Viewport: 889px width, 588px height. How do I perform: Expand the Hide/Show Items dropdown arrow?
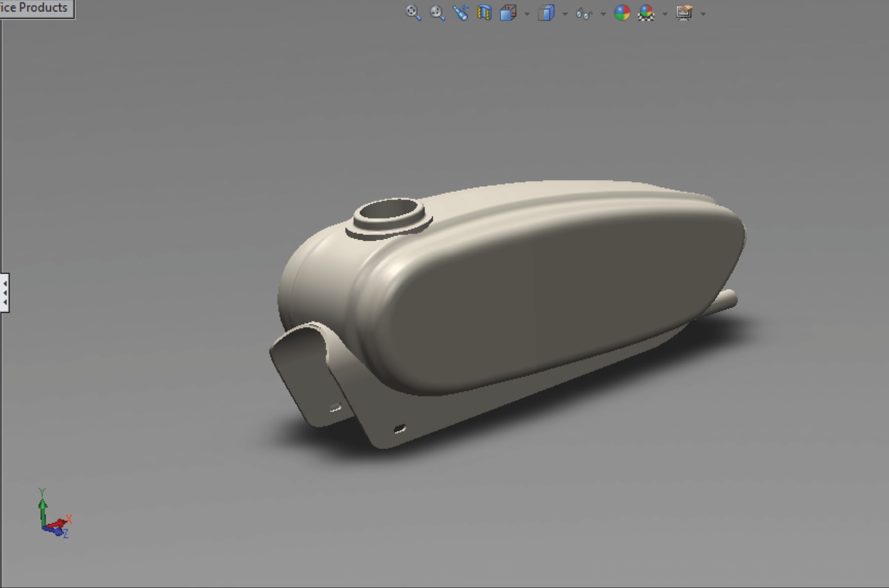tap(602, 14)
